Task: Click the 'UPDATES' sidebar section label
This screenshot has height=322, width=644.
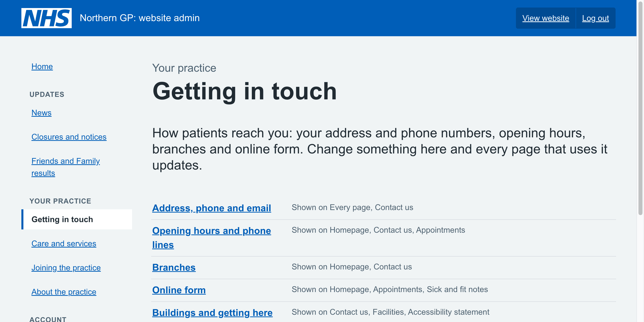Action: tap(47, 94)
